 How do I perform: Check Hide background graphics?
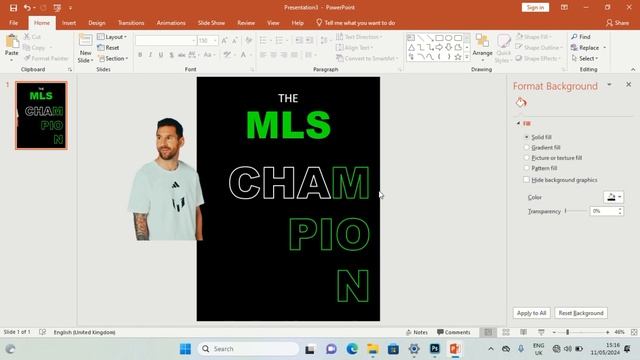click(527, 180)
